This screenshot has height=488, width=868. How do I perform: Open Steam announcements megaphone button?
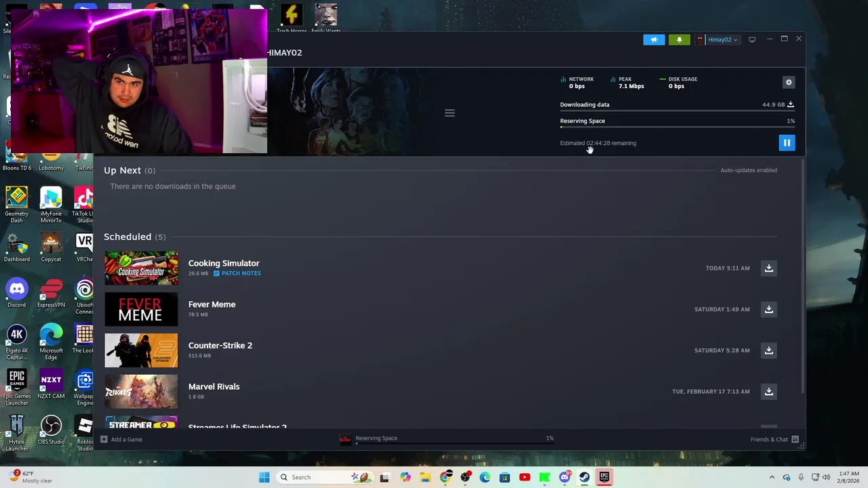pyautogui.click(x=654, y=39)
